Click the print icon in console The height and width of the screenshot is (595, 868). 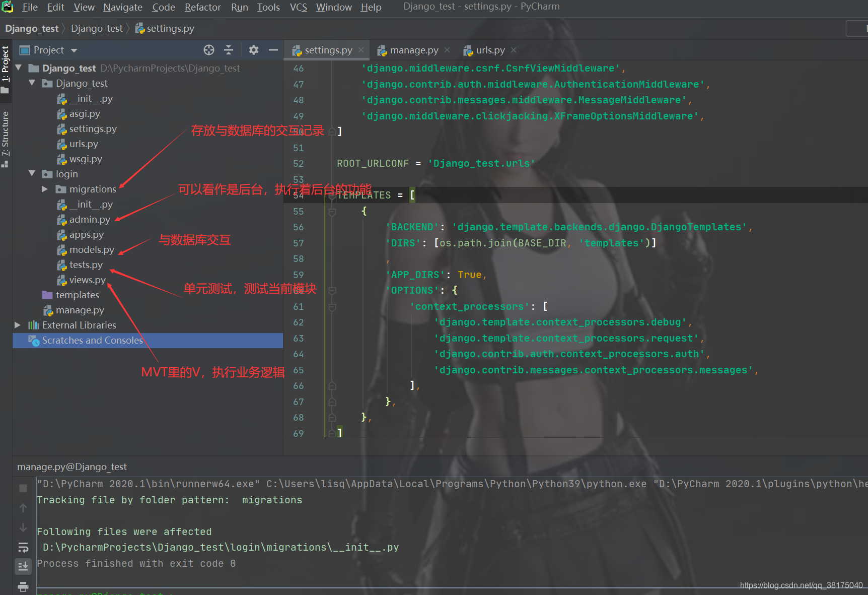pyautogui.click(x=23, y=586)
